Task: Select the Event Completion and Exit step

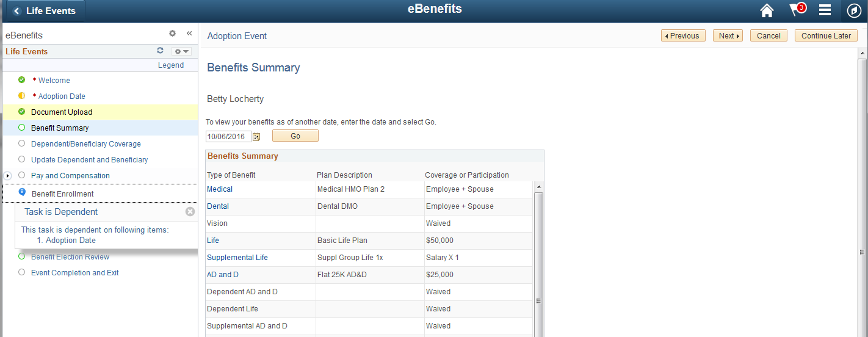Action: click(75, 273)
